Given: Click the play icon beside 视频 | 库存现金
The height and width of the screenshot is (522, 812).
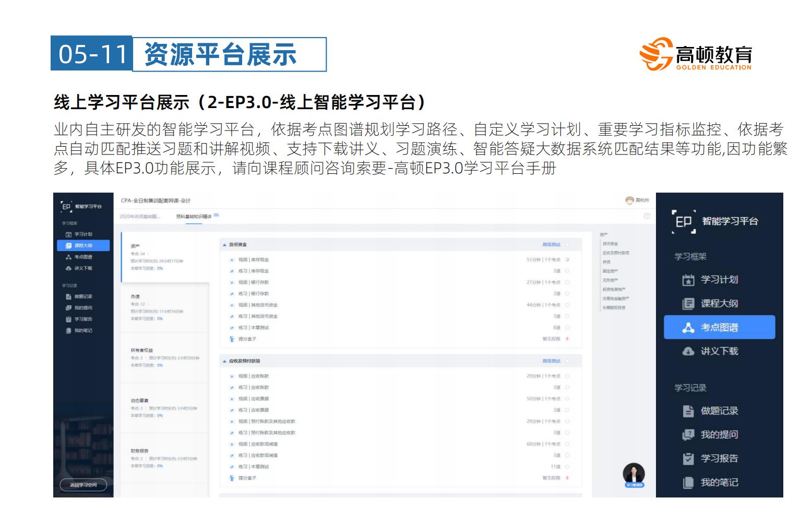Looking at the screenshot, I should (x=232, y=259).
